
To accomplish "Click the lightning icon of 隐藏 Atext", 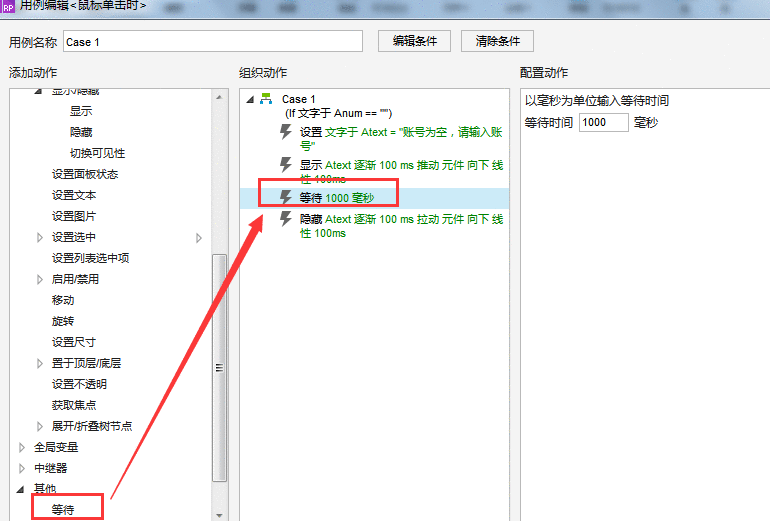I will (286, 219).
